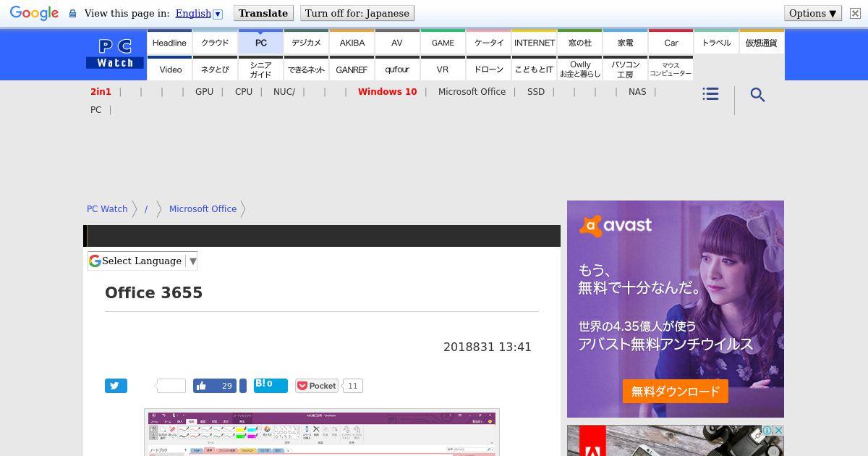
Task: Open the Car tab
Action: 671,42
